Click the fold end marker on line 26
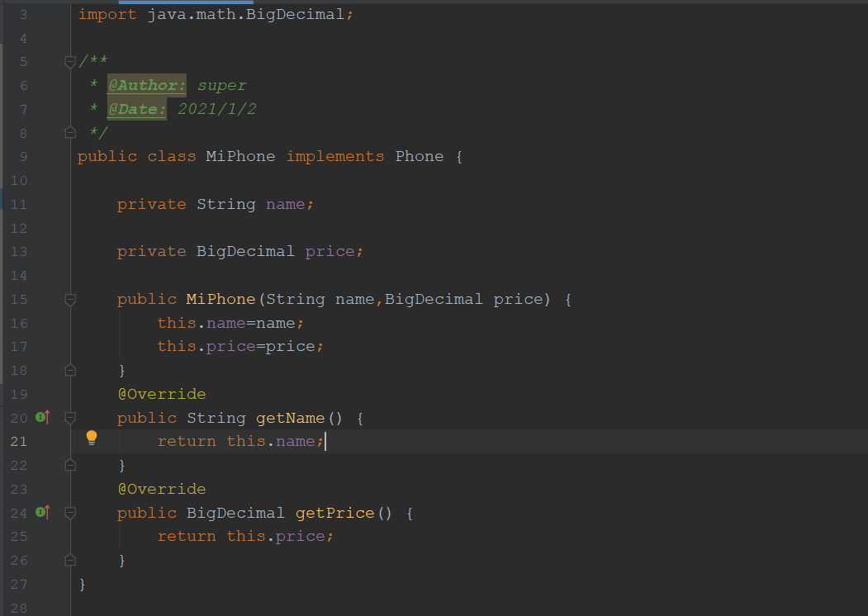The image size is (868, 616). coord(70,560)
